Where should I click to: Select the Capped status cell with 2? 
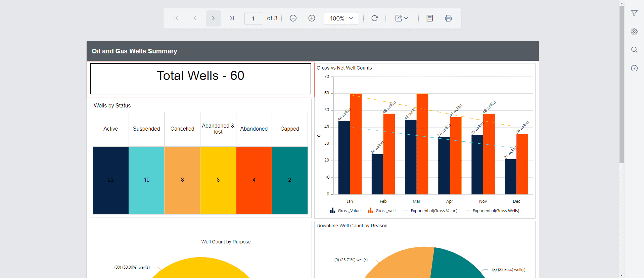pyautogui.click(x=290, y=180)
